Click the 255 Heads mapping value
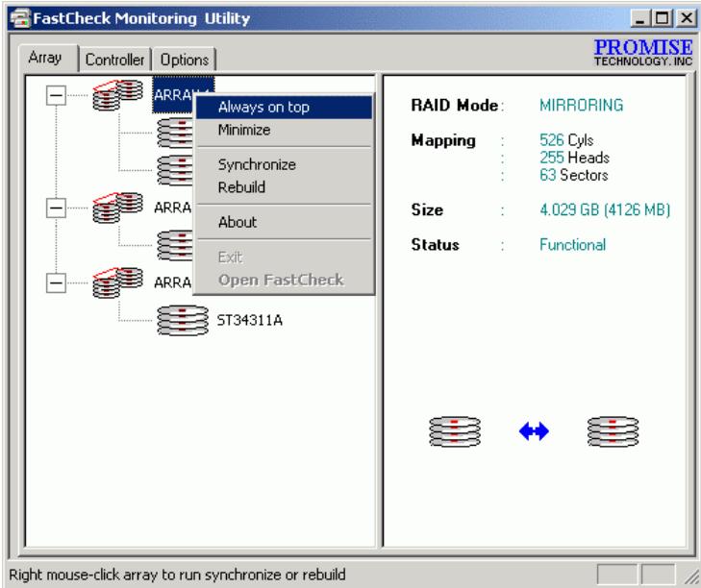The width and height of the screenshot is (701, 588). coord(574,158)
